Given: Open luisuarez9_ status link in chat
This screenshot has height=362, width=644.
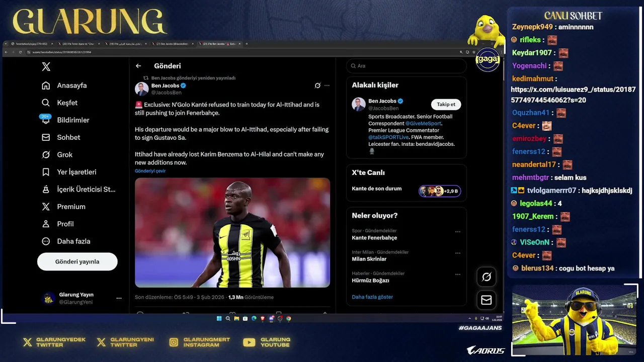Looking at the screenshot, I should [x=574, y=95].
